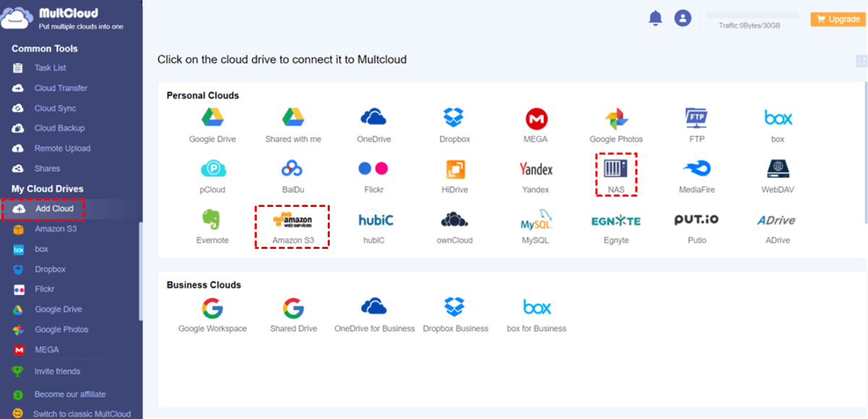
Task: Connect Flickr in Personal Clouds
Action: coord(374,176)
